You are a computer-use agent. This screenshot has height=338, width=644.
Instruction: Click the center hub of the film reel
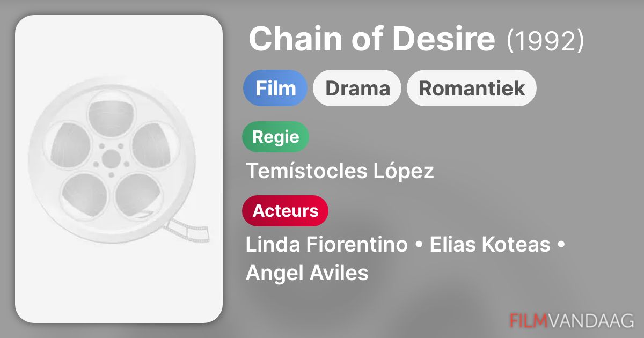point(112,158)
